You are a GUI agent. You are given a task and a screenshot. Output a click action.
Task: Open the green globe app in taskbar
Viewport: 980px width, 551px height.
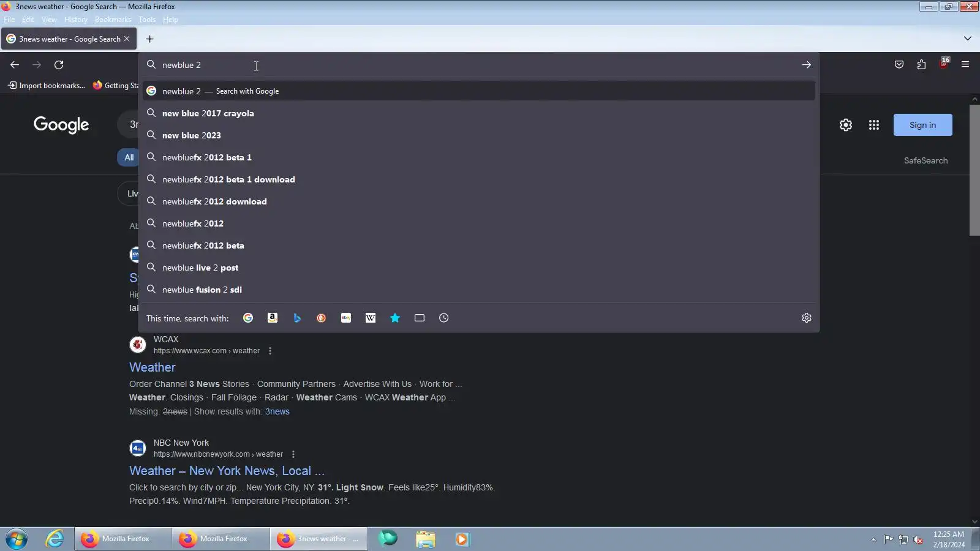pyautogui.click(x=388, y=539)
